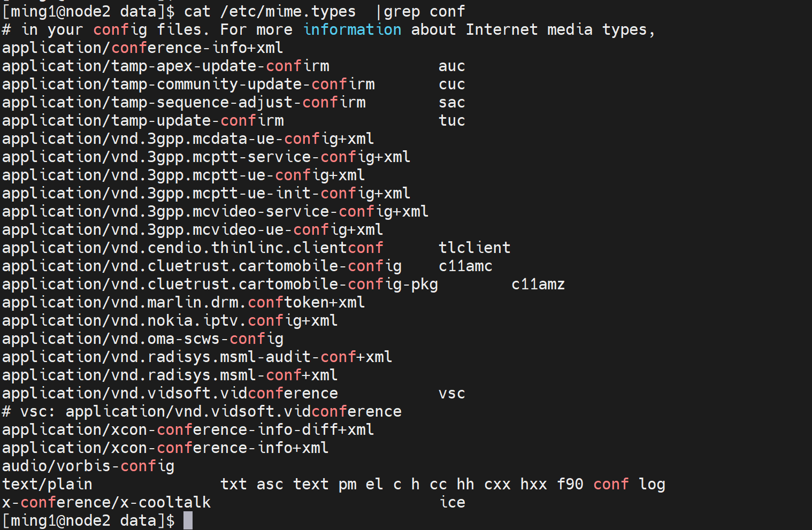Click the 'tlclient' extension text

(x=474, y=248)
